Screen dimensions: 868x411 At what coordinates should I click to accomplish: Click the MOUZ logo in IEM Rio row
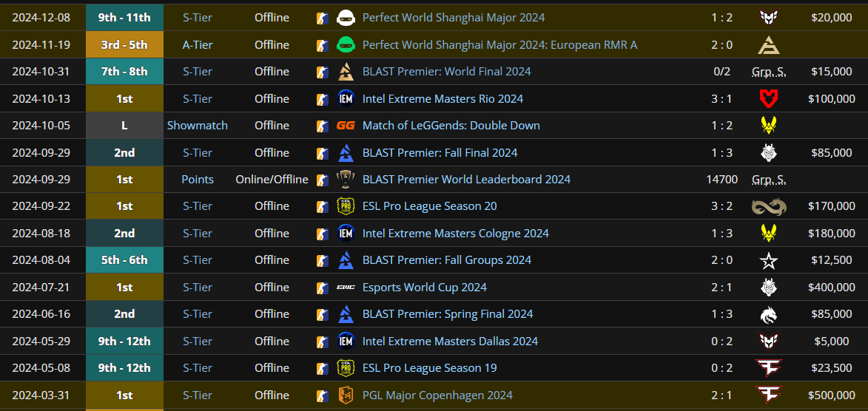pos(769,99)
